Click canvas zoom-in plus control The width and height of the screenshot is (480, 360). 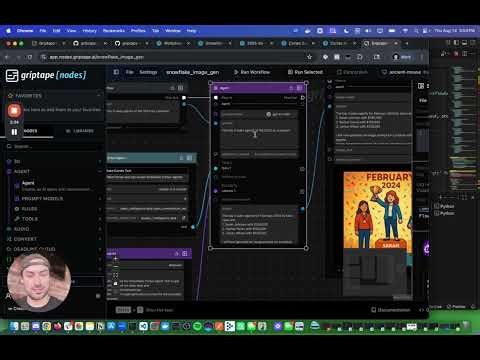pos(115,259)
